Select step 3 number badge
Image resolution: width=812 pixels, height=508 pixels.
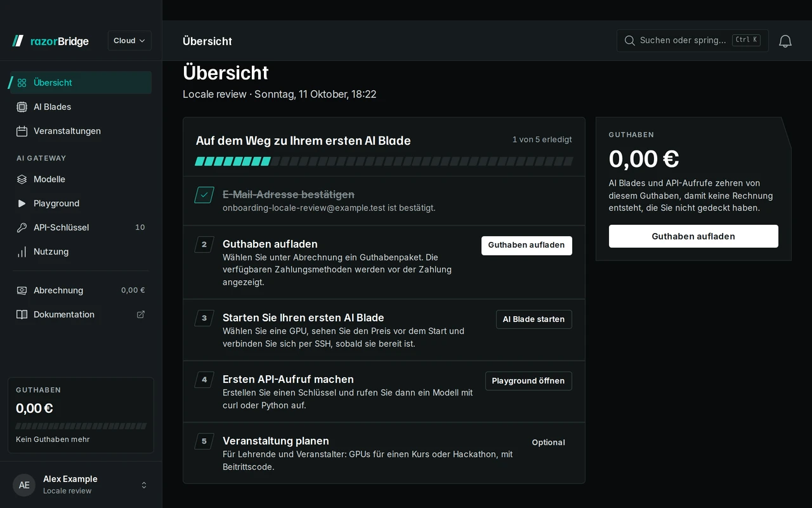pyautogui.click(x=204, y=318)
